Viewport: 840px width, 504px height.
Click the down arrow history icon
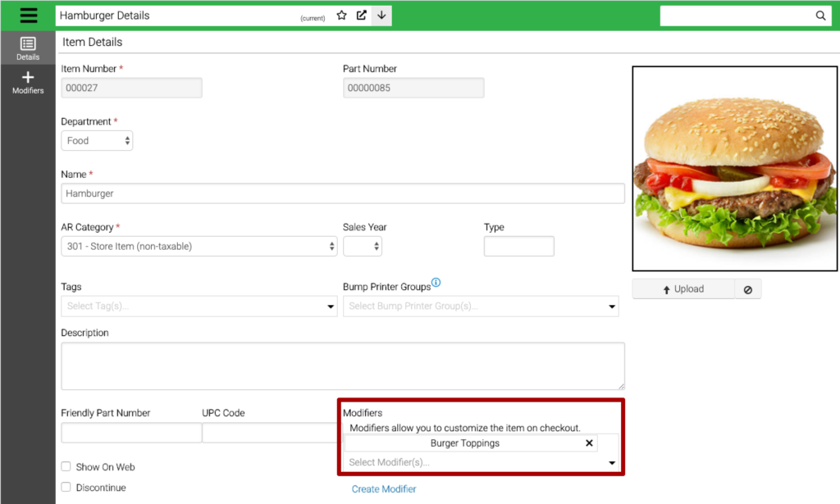tap(381, 16)
